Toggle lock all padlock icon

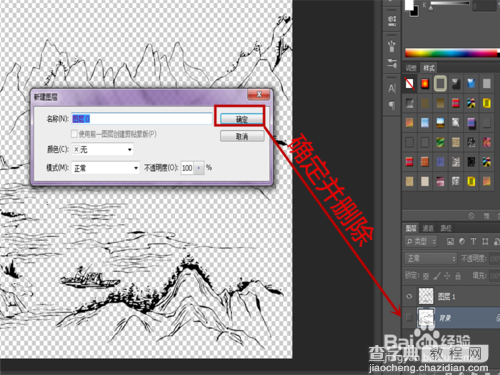click(x=458, y=276)
